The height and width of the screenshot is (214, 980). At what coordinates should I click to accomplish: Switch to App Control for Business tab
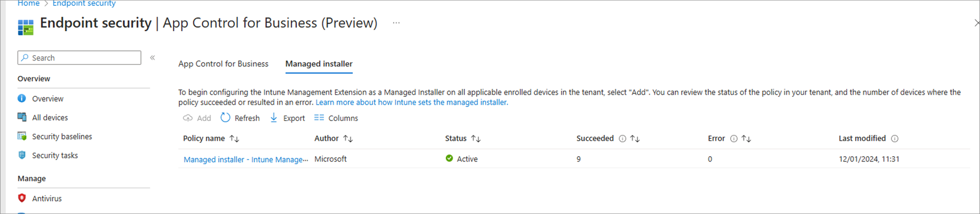223,64
